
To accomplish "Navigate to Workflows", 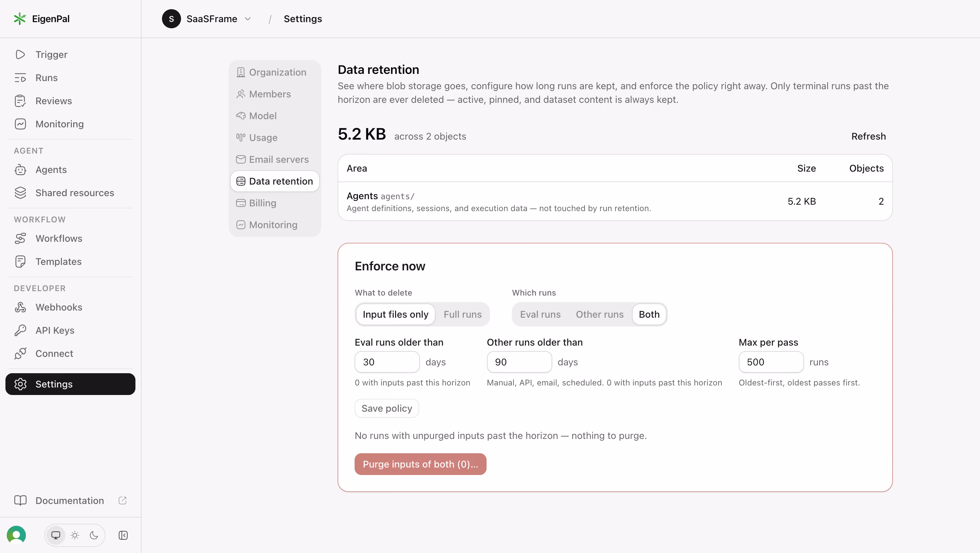I will [70, 238].
